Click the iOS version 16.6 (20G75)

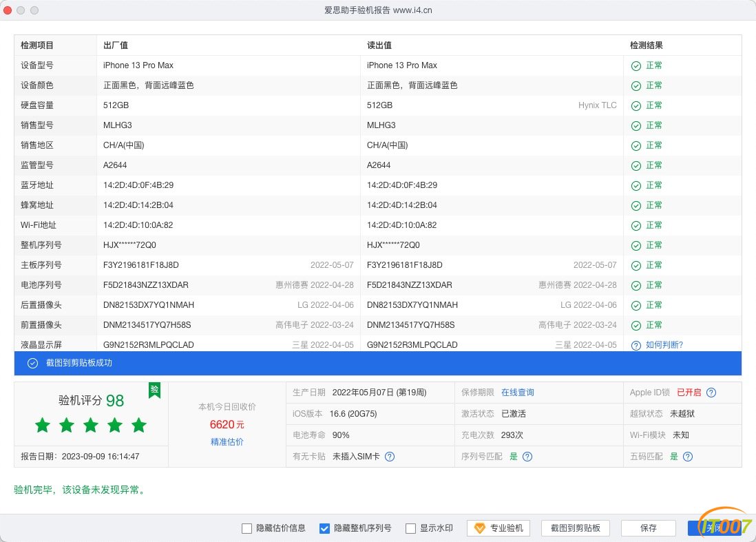click(x=353, y=414)
